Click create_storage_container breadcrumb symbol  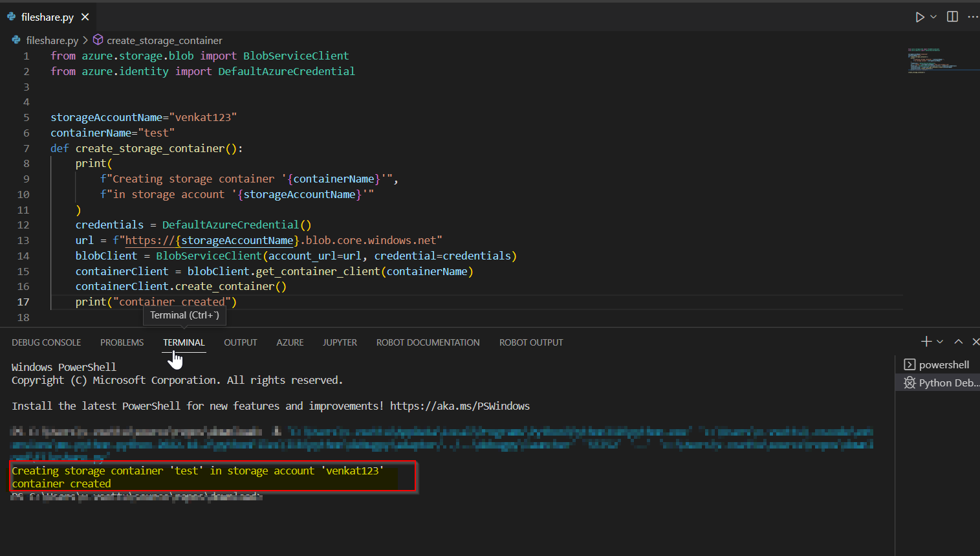pyautogui.click(x=164, y=40)
